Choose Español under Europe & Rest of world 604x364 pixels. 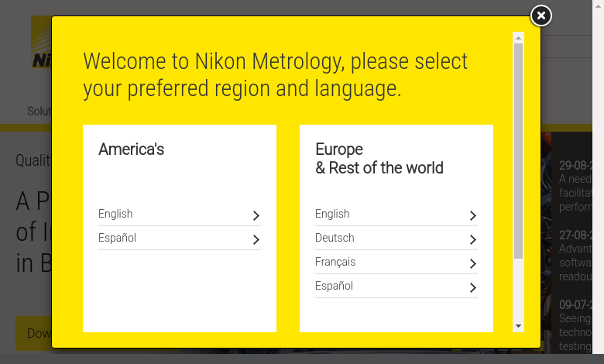coord(396,286)
